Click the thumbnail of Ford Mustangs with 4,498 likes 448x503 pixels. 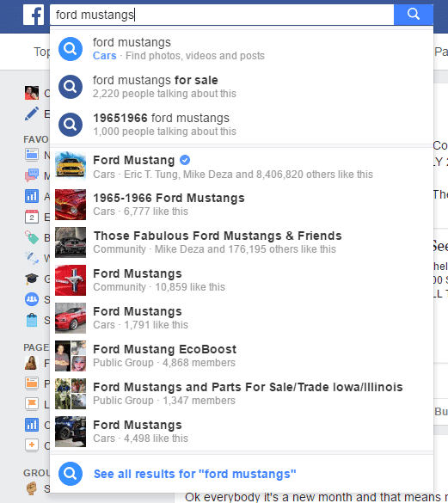[x=71, y=432]
